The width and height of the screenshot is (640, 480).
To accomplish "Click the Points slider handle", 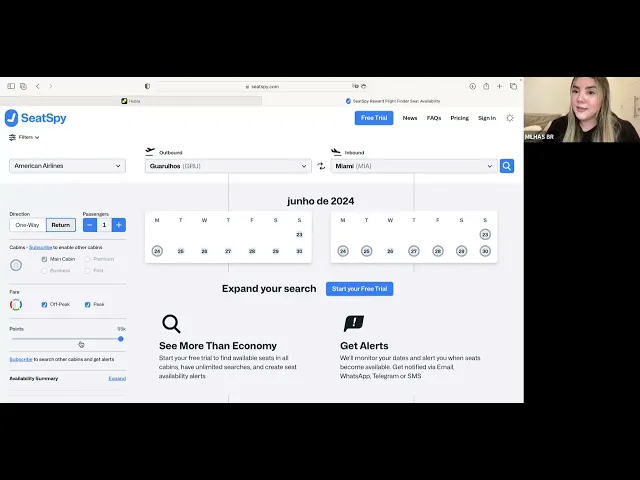I will 121,339.
